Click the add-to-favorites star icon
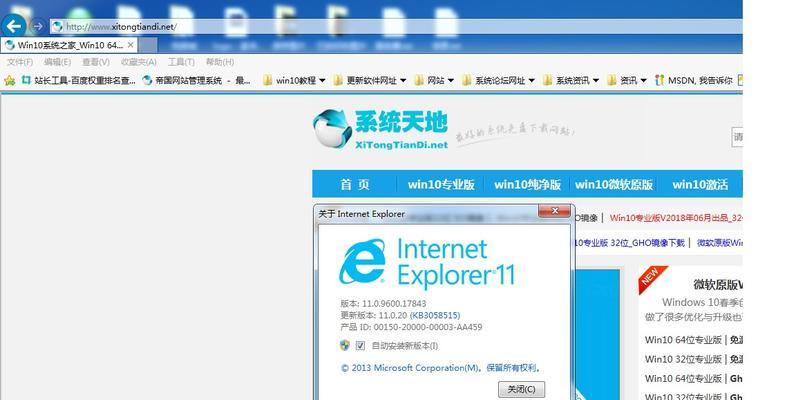 pyautogui.click(x=10, y=80)
